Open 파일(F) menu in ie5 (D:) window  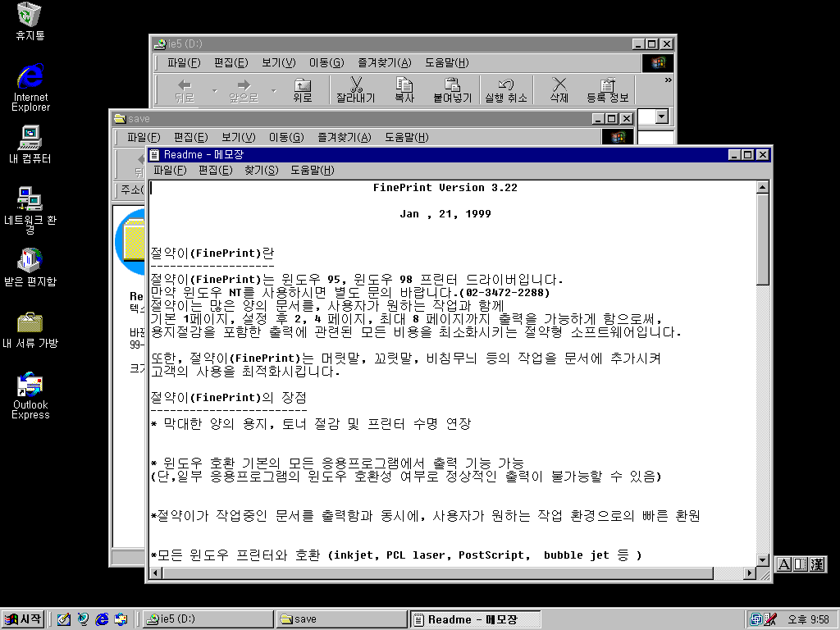(184, 63)
